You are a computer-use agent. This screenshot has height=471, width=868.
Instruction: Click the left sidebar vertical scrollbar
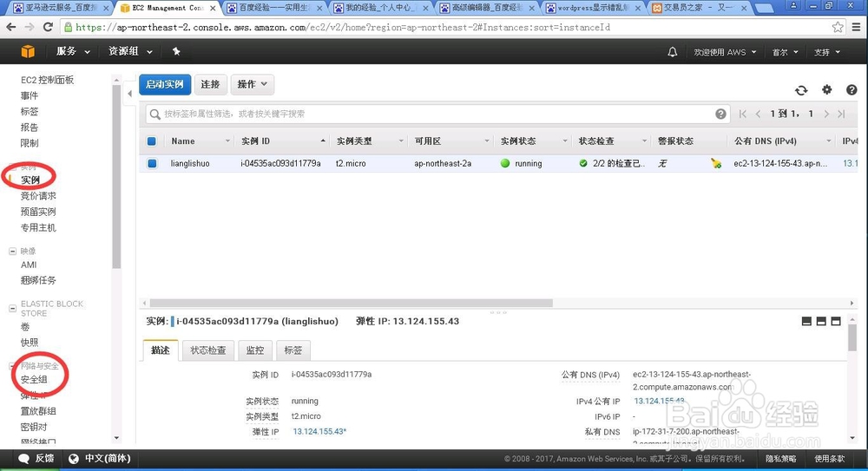[x=116, y=177]
